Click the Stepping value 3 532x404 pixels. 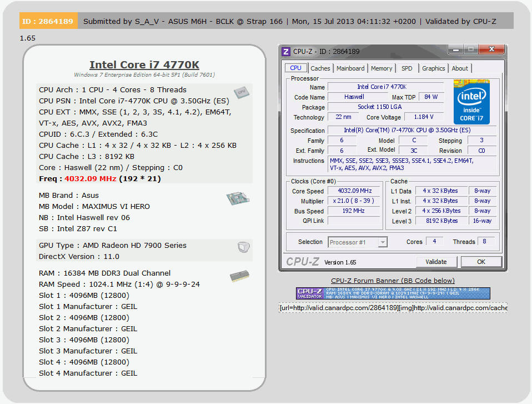482,141
